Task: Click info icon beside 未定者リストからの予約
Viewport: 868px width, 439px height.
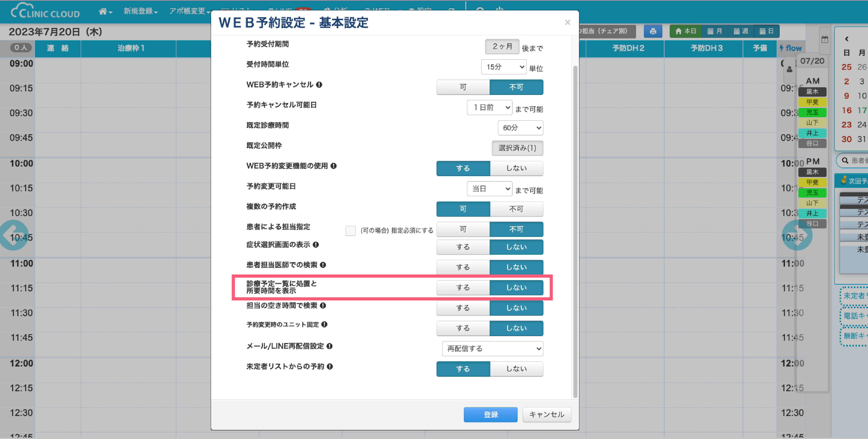Action: tap(330, 366)
